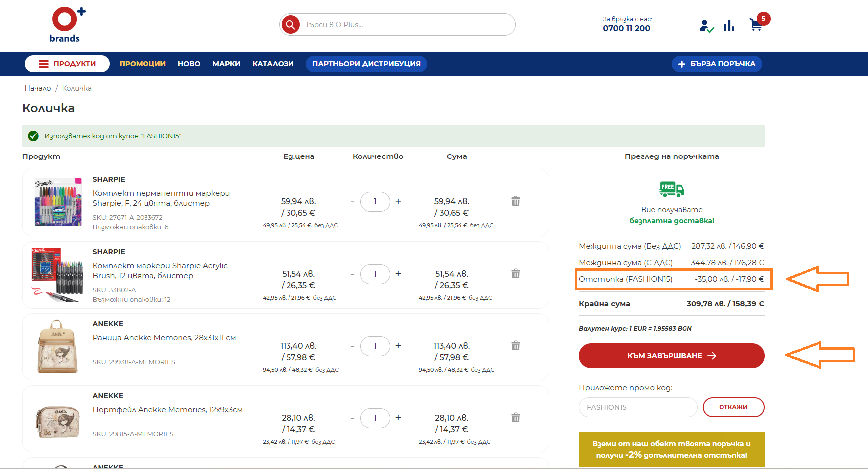868x469 pixels.
Task: Remove Sharpie Acrylic Brush set from cart
Action: (x=516, y=274)
